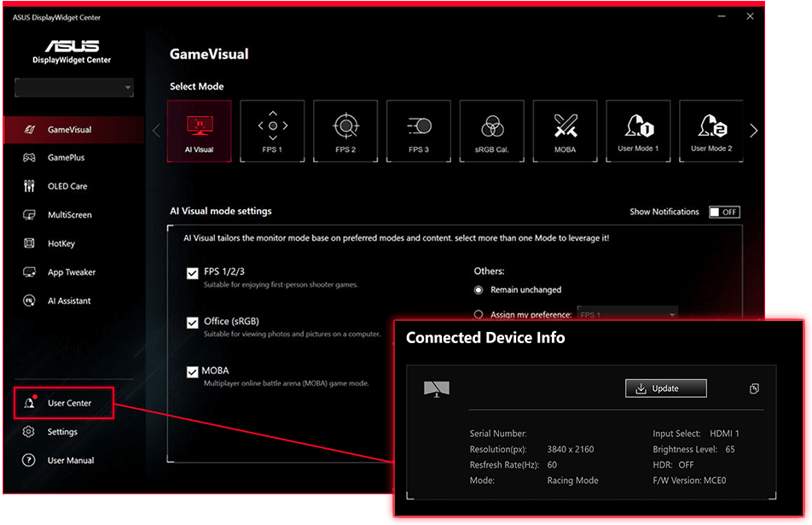Minimize the DisplayWidget Center window
Viewport: 812px width, 525px height.
pyautogui.click(x=722, y=16)
